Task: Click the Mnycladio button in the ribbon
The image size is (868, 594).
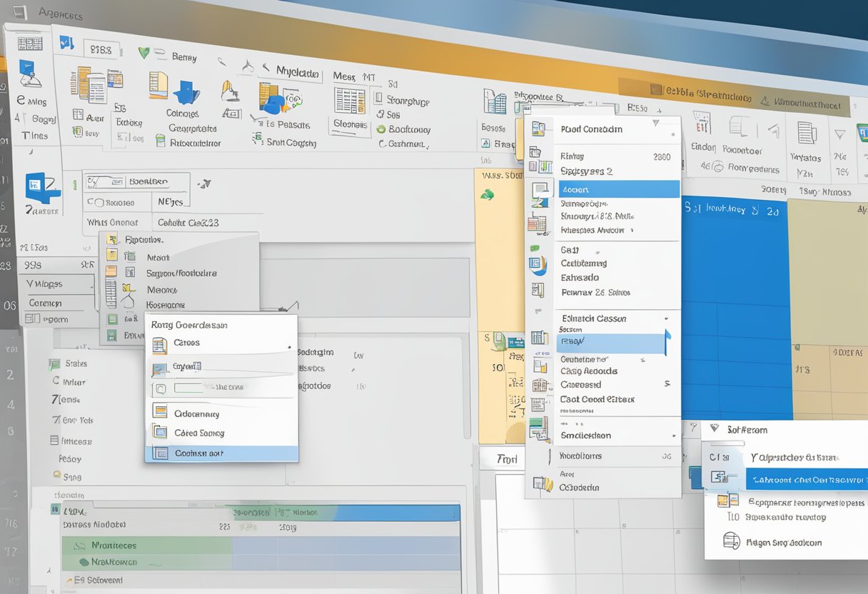Action: (x=297, y=72)
